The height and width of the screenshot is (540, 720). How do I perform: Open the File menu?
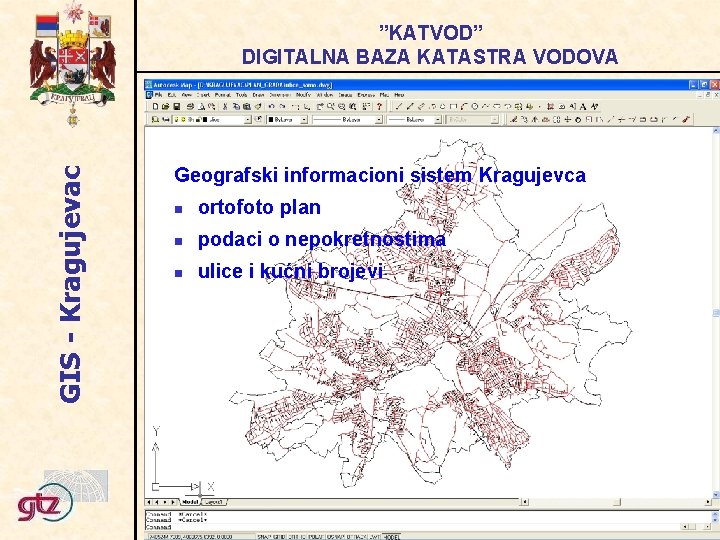point(158,95)
